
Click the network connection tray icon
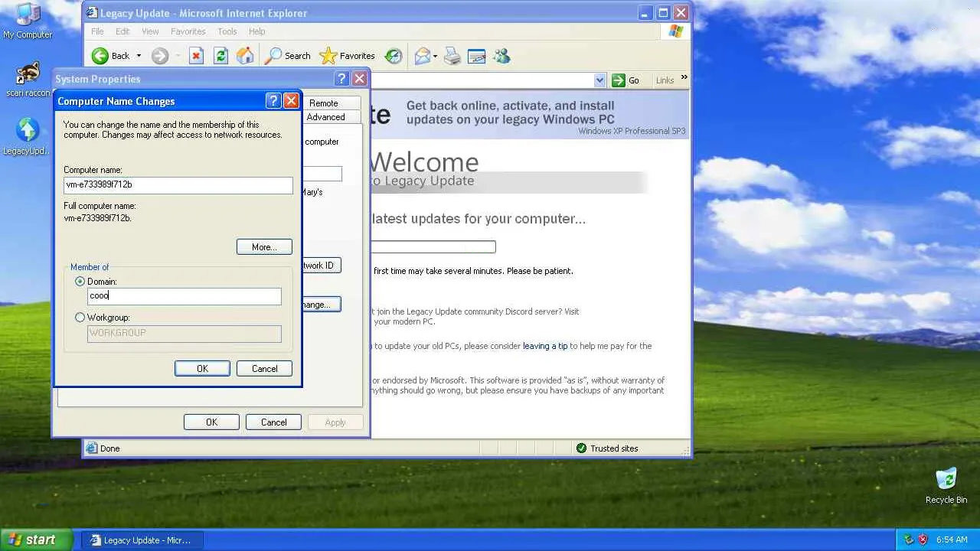(x=909, y=540)
